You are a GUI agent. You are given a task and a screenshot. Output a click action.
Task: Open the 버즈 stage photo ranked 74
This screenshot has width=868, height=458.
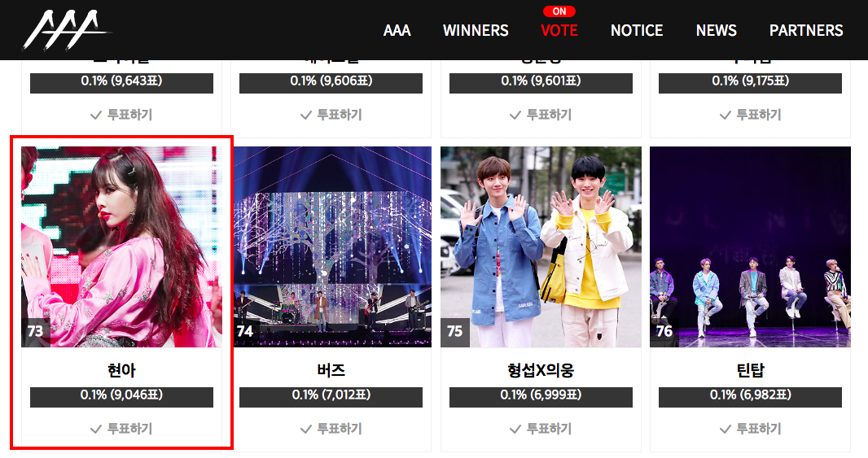coord(331,246)
